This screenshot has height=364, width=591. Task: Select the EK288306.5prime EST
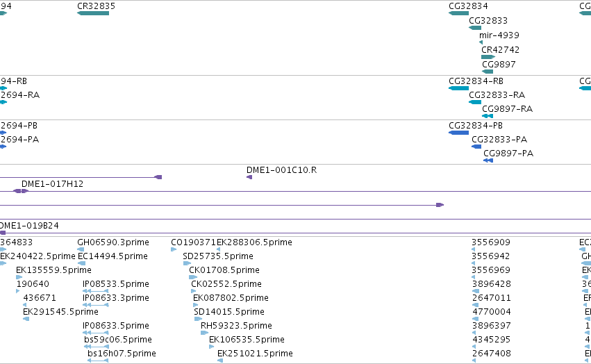[218, 249]
